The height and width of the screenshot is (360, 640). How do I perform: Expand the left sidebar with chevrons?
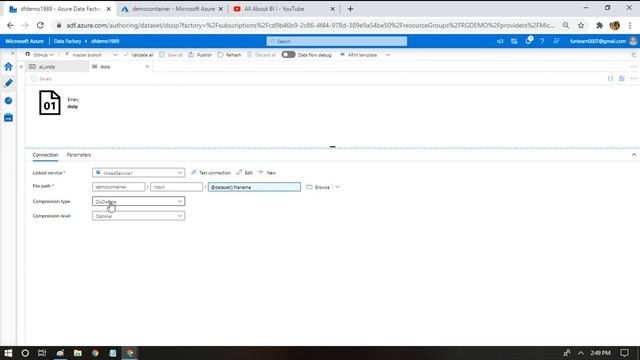point(12,53)
